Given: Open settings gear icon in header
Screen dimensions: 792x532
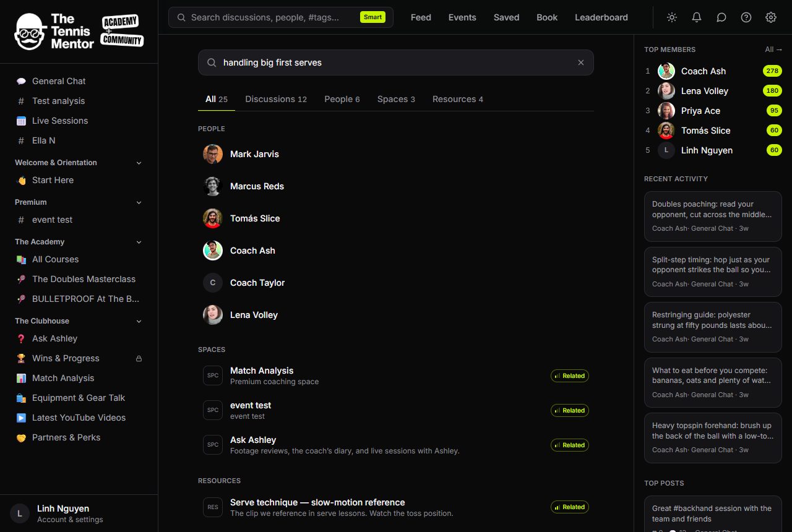Looking at the screenshot, I should (x=771, y=17).
